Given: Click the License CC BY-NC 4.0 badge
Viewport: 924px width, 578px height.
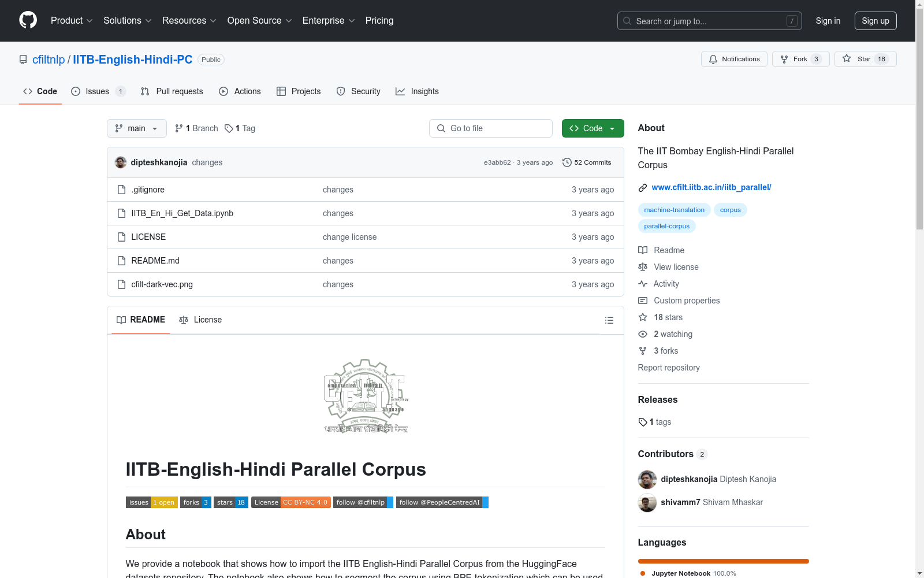Looking at the screenshot, I should [x=290, y=502].
